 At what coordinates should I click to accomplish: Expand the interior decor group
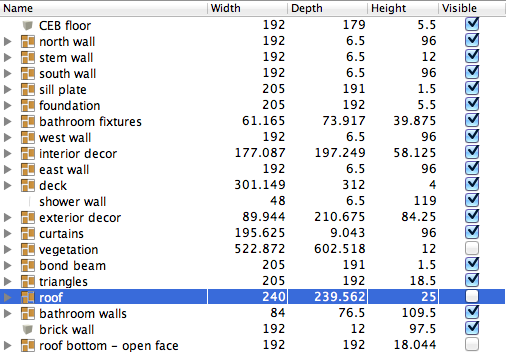pos(7,154)
